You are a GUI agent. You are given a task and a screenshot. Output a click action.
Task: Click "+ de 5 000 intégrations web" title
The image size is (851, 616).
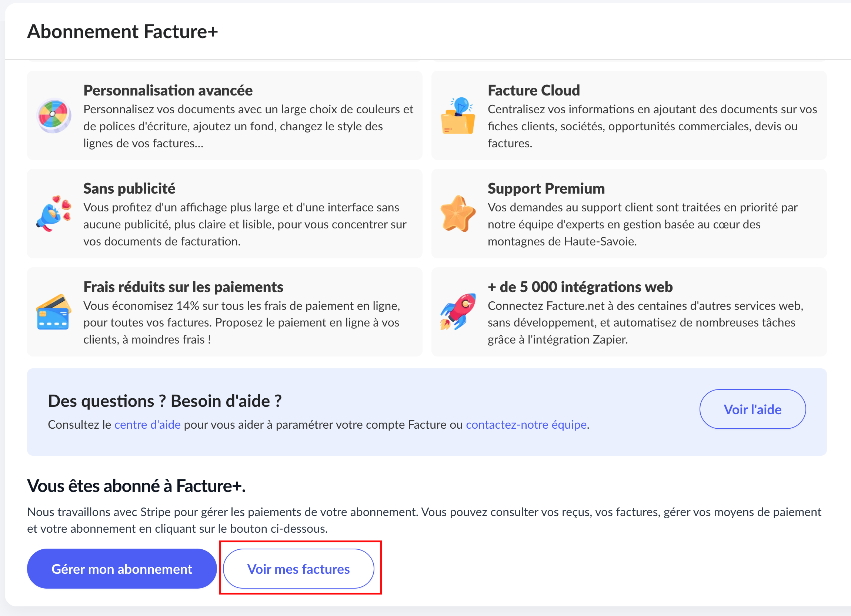pyautogui.click(x=580, y=287)
